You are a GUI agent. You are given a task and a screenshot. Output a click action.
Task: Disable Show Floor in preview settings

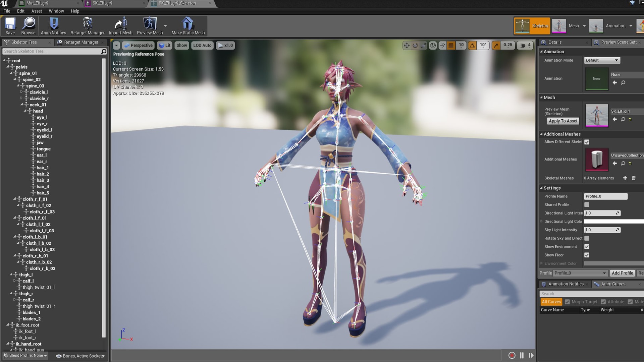(x=587, y=255)
